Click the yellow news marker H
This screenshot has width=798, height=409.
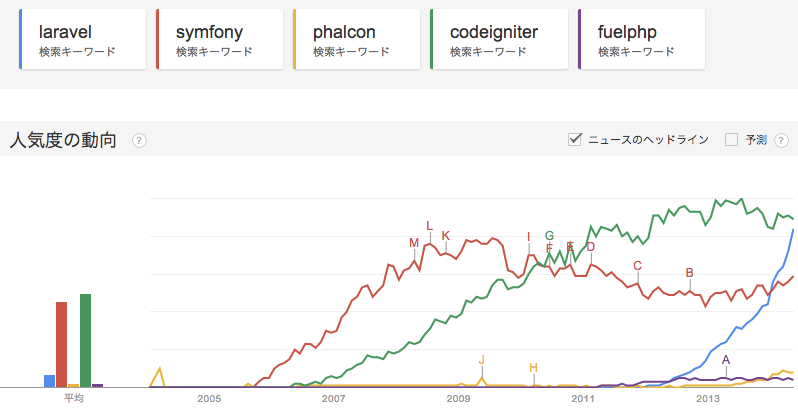pos(533,368)
